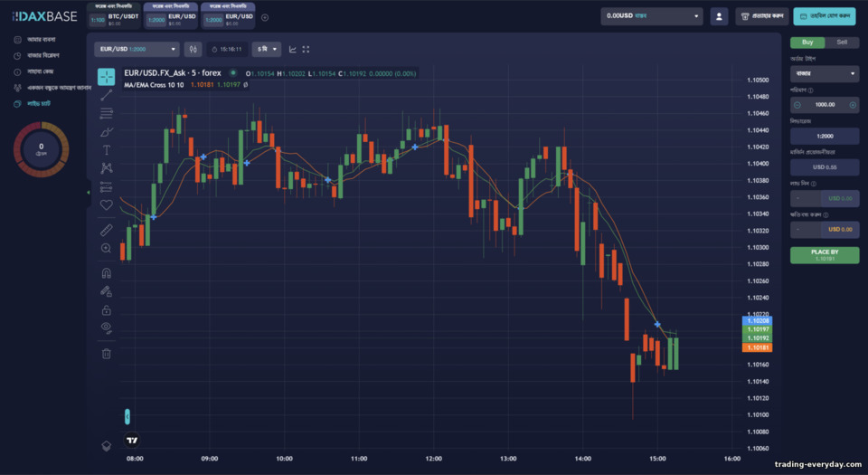The height and width of the screenshot is (475, 868).
Task: Click the cyan drawing toolbar collapse handle
Action: [127, 416]
